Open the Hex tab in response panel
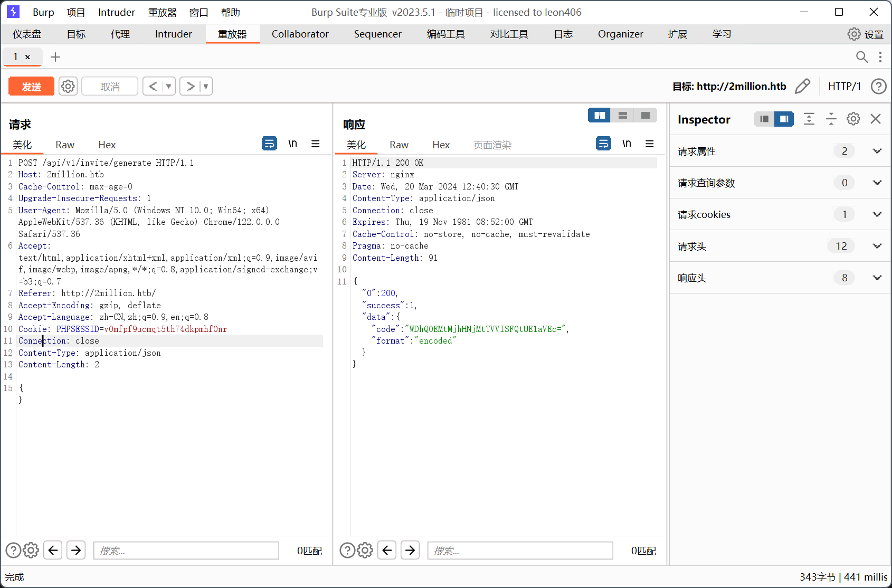The image size is (892, 588). coord(441,145)
